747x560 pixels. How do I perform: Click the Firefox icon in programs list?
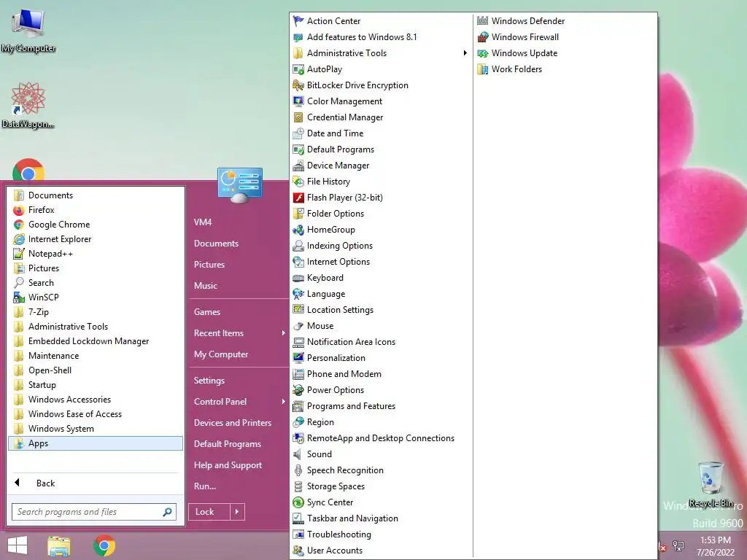pos(18,210)
